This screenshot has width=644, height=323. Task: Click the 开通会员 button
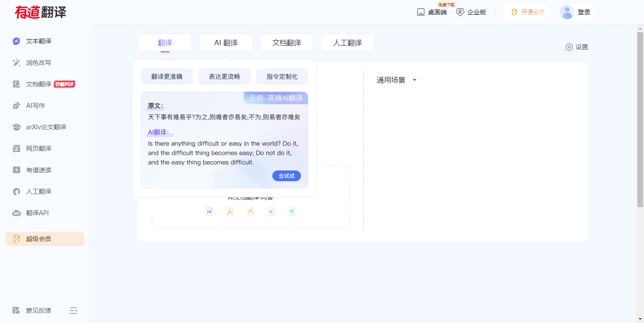tap(527, 12)
